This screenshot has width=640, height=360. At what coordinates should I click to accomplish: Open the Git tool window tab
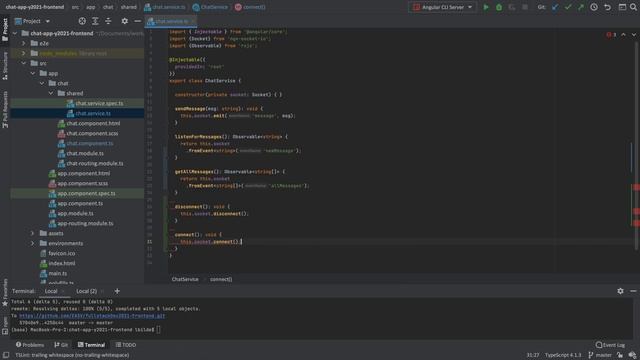click(61, 345)
